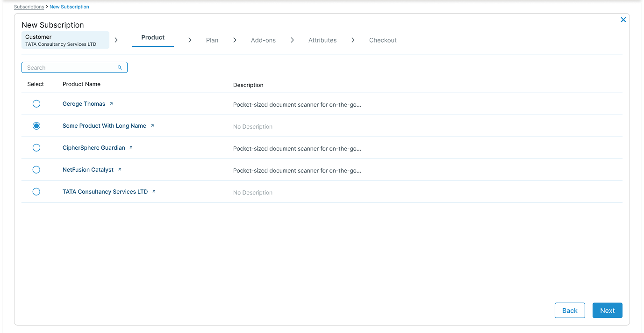Click the Select column header
The height and width of the screenshot is (333, 644).
[x=36, y=84]
